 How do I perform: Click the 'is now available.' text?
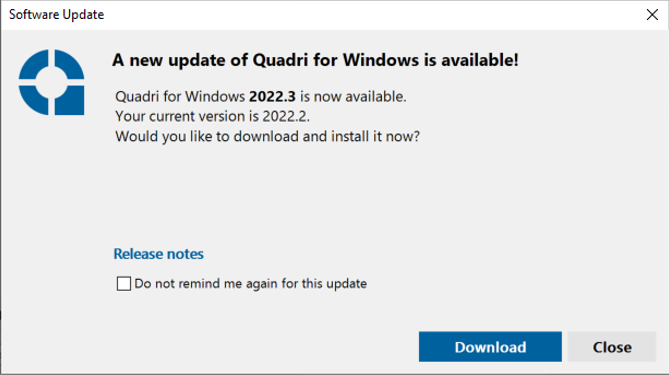coord(353,97)
